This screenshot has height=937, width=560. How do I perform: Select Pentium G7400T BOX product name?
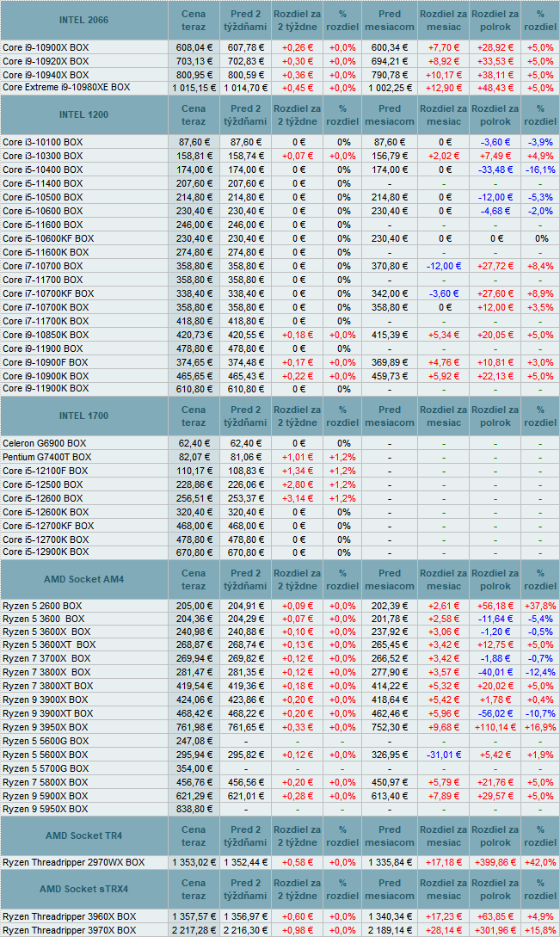pos(47,457)
